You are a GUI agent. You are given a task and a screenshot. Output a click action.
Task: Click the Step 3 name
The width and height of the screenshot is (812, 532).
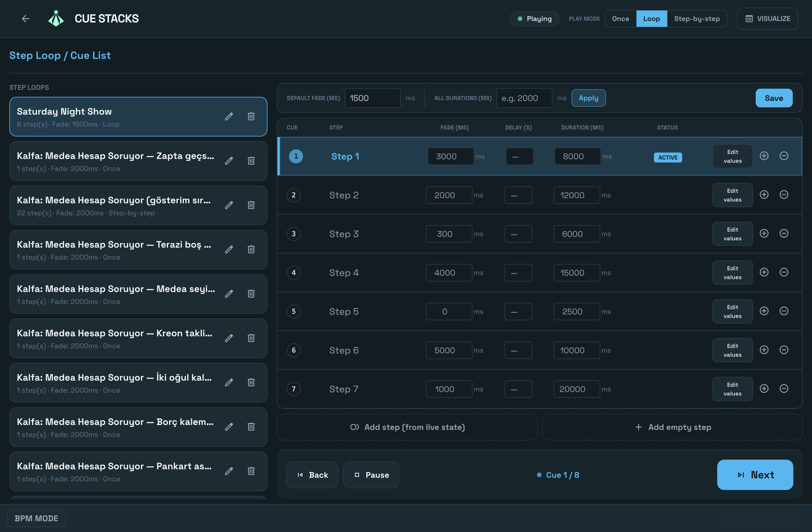(344, 234)
